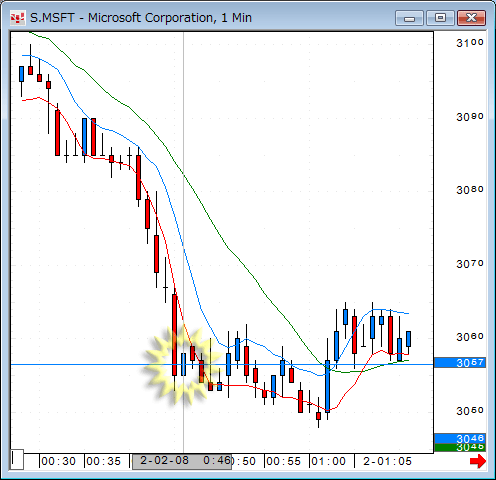Click the 3080 price axis label

click(470, 190)
